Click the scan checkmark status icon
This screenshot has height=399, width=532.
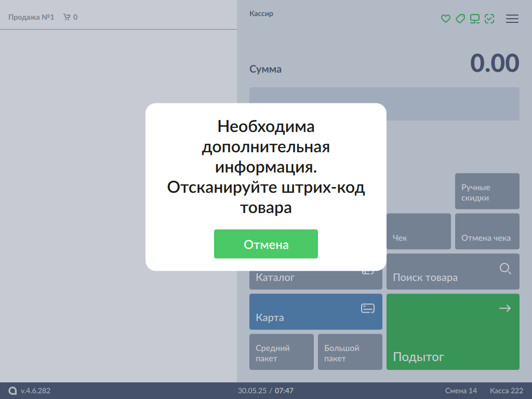pyautogui.click(x=489, y=19)
